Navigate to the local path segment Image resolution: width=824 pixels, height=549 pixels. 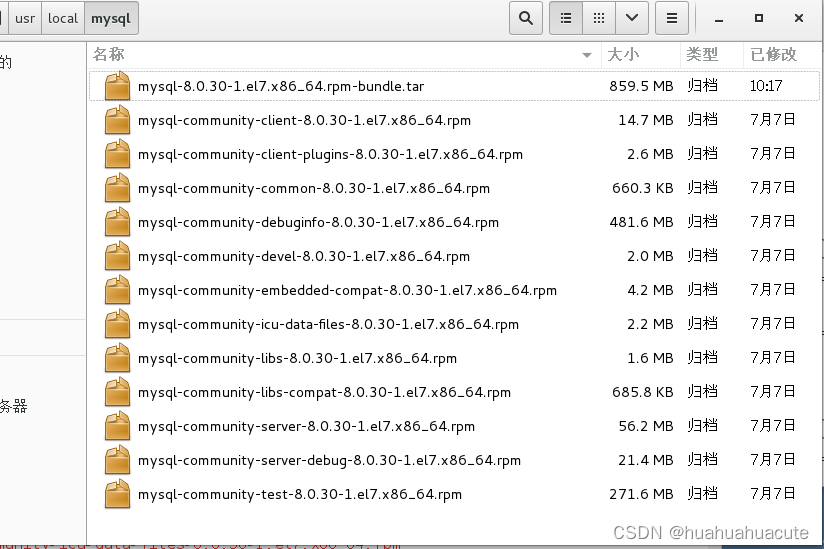pyautogui.click(x=63, y=18)
